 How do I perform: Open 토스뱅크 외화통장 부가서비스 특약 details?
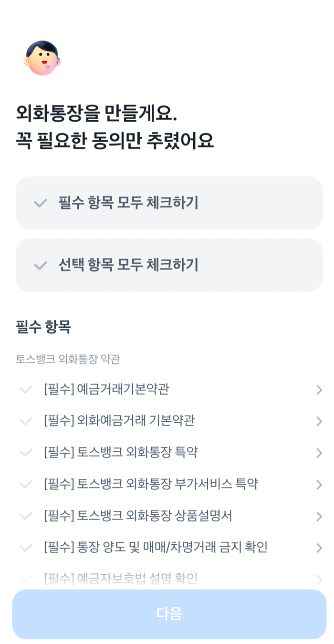coord(319,485)
